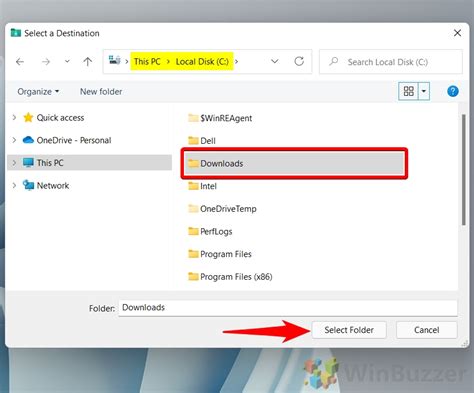Viewport: 474px width, 393px height.
Task: Select the Program Files (x86) folder
Action: [230, 277]
